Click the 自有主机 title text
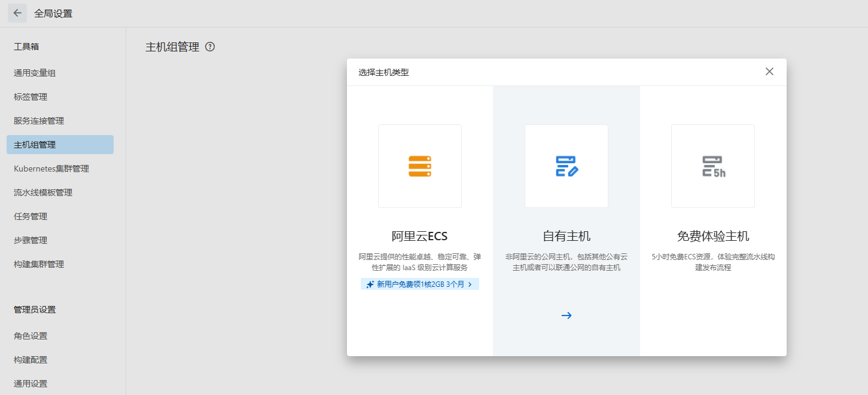Viewport: 868px width, 395px height. tap(566, 236)
